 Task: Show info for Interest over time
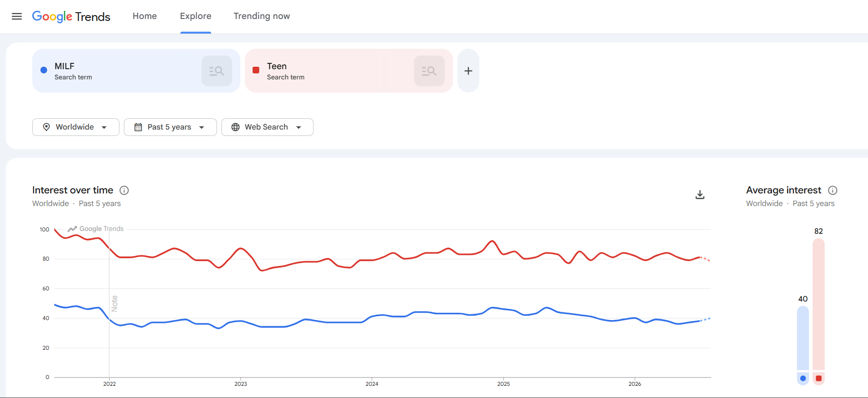coord(124,190)
